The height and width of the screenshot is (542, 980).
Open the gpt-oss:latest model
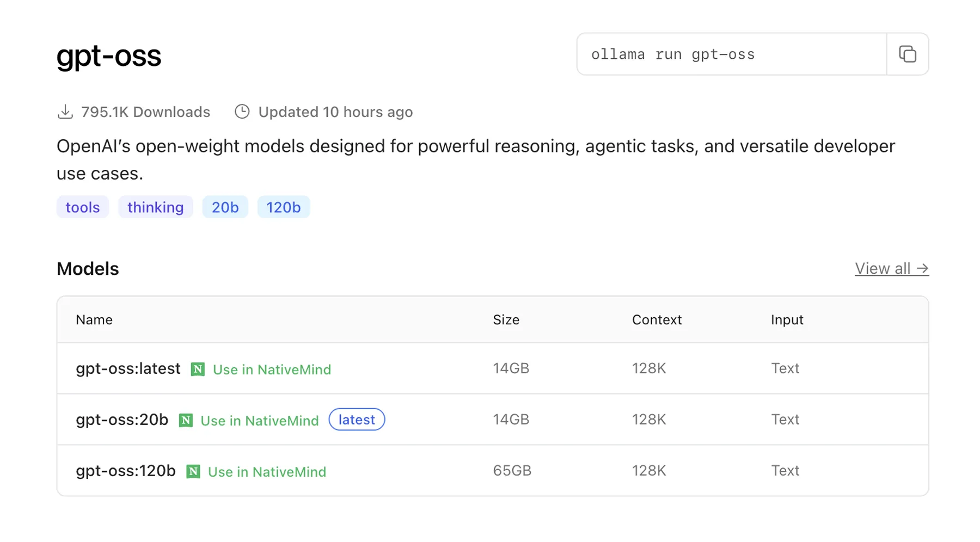coord(128,368)
